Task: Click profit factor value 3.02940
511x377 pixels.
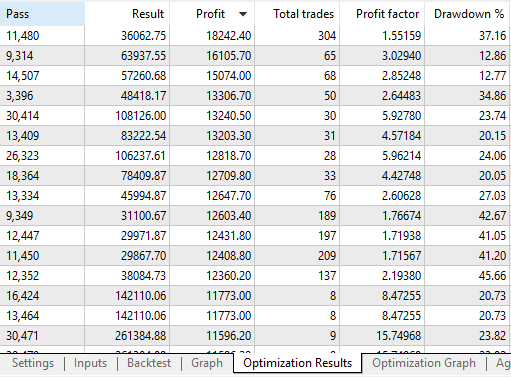Action: tap(402, 56)
